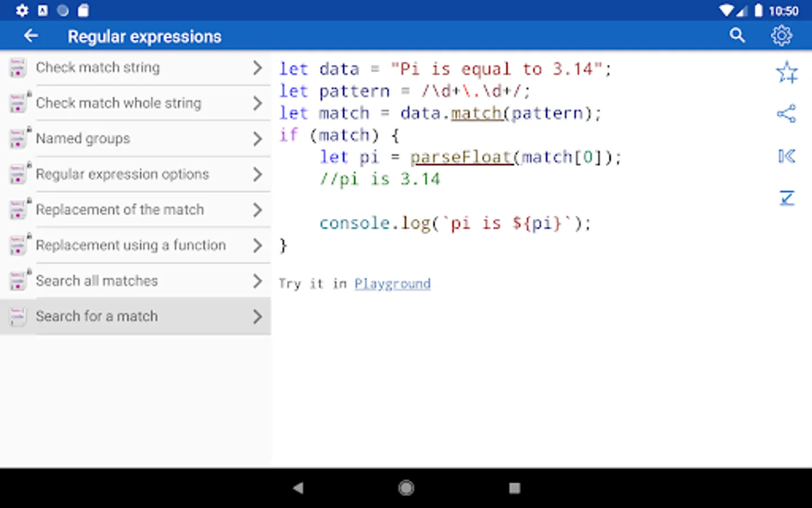Tap the slanted arrow icon below collapse
812x508 pixels.
(787, 198)
